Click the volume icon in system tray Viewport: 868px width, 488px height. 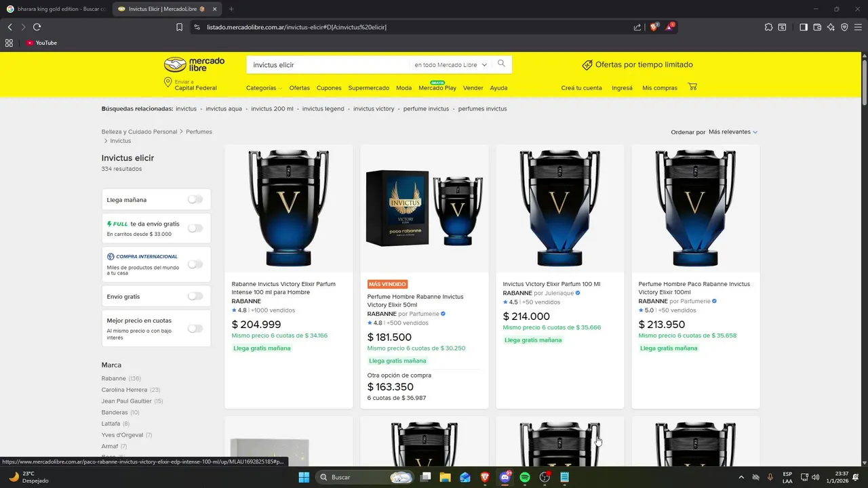pos(815,477)
